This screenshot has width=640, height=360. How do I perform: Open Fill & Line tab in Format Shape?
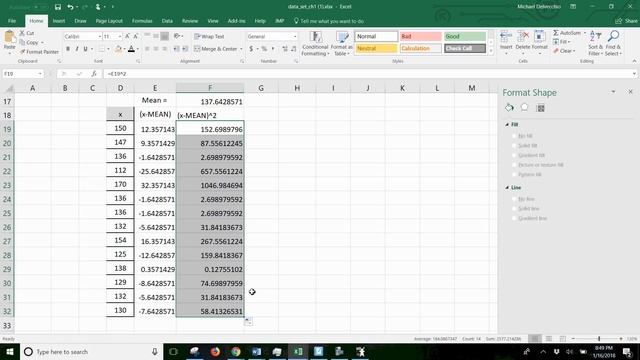(509, 108)
